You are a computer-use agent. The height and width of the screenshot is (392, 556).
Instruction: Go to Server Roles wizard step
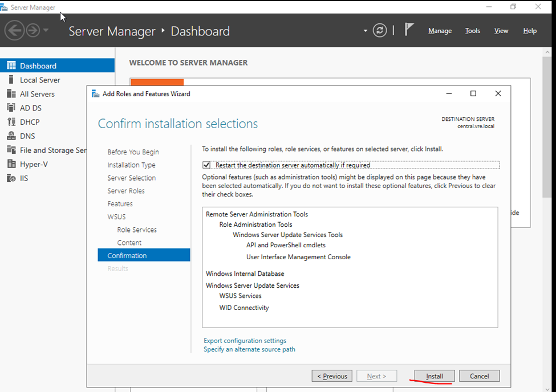click(126, 191)
